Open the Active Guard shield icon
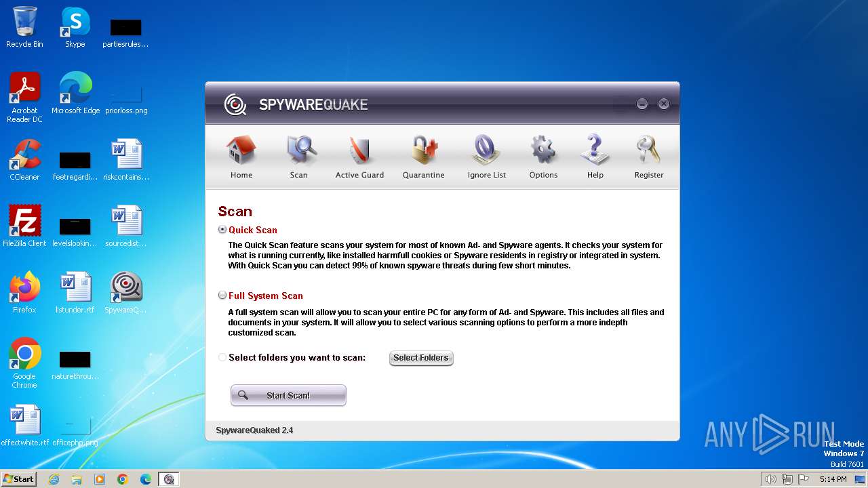 359,157
